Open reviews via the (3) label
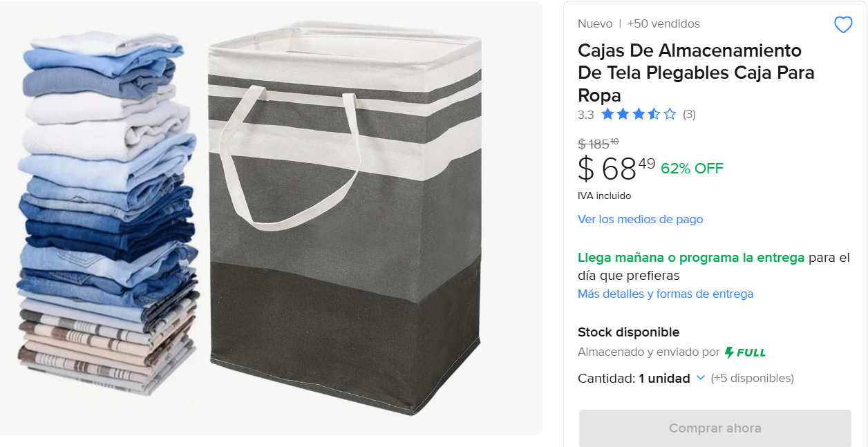The height and width of the screenshot is (447, 868). pos(690,115)
